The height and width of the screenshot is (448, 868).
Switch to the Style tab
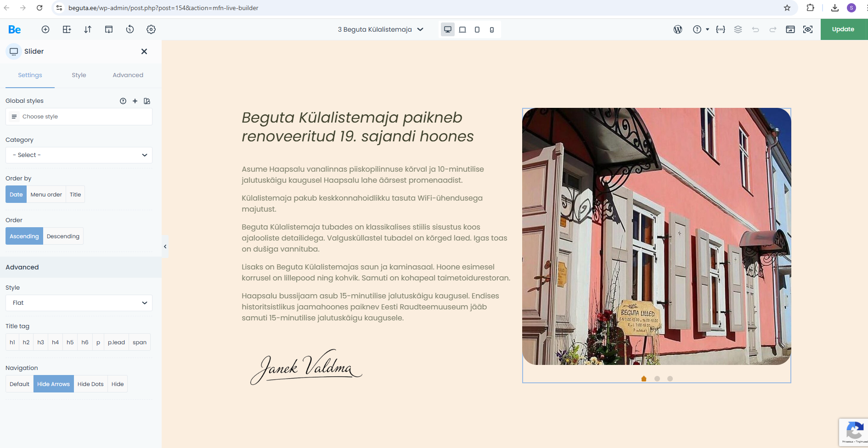coord(79,75)
